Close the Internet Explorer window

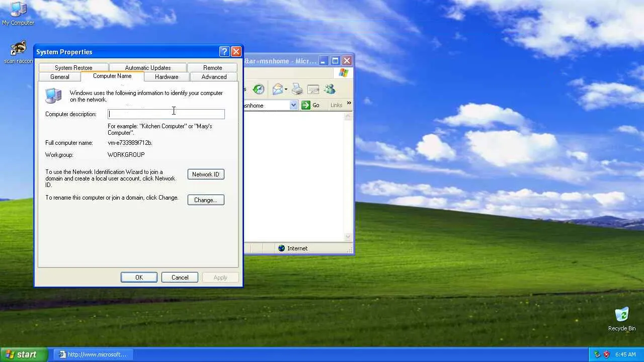pyautogui.click(x=347, y=61)
